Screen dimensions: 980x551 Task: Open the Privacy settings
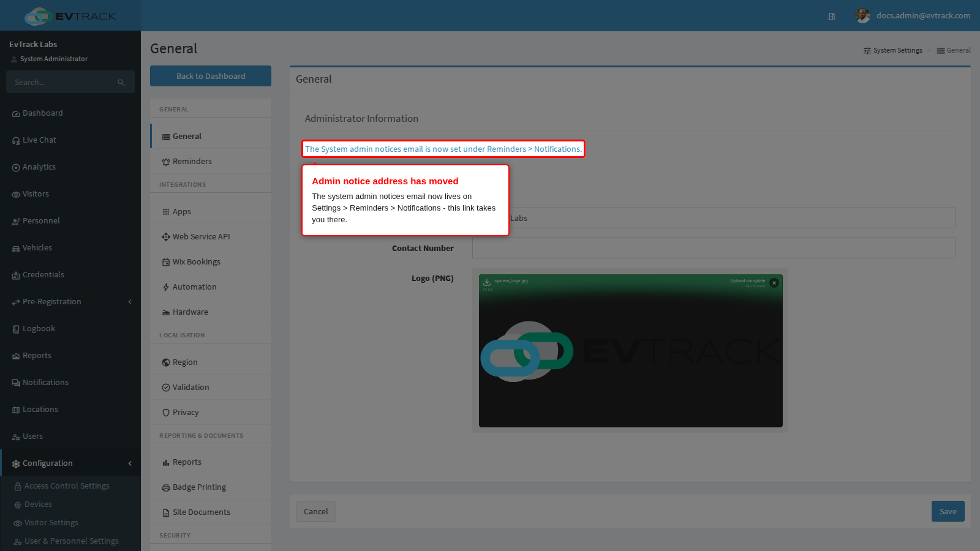[211, 413]
